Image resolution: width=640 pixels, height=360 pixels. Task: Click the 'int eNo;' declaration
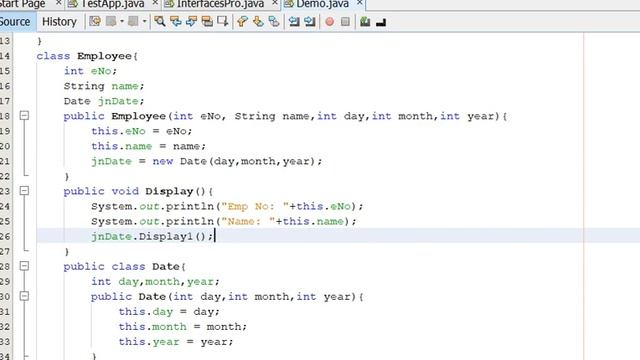coord(90,71)
